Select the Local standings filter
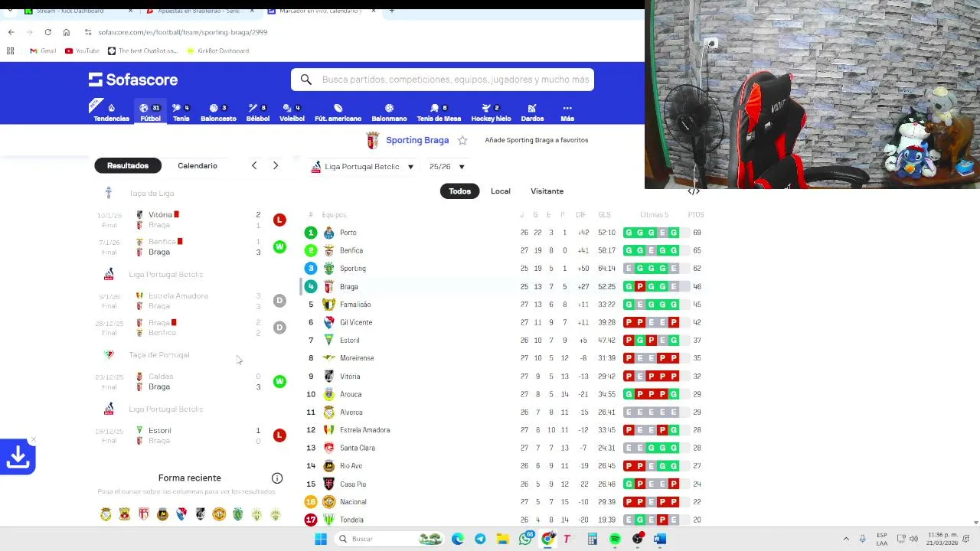Screen dimensions: 980x551 coord(501,191)
